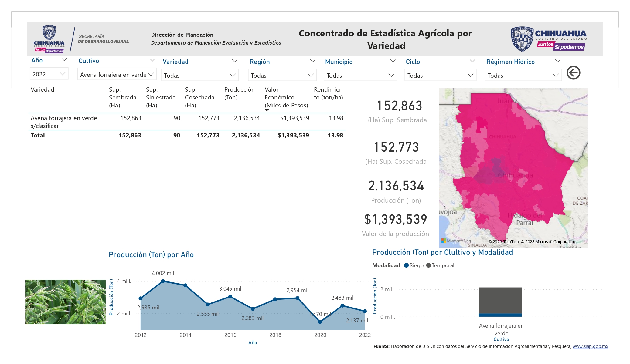Click the '2,283 mil' data label
This screenshot has width=630, height=364.
(x=253, y=318)
